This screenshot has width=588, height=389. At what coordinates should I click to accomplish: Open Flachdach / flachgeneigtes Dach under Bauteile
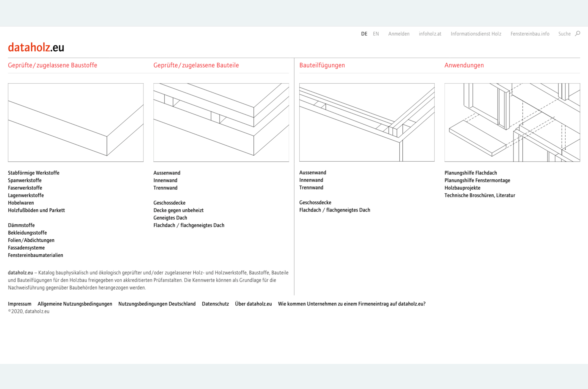[x=189, y=225]
